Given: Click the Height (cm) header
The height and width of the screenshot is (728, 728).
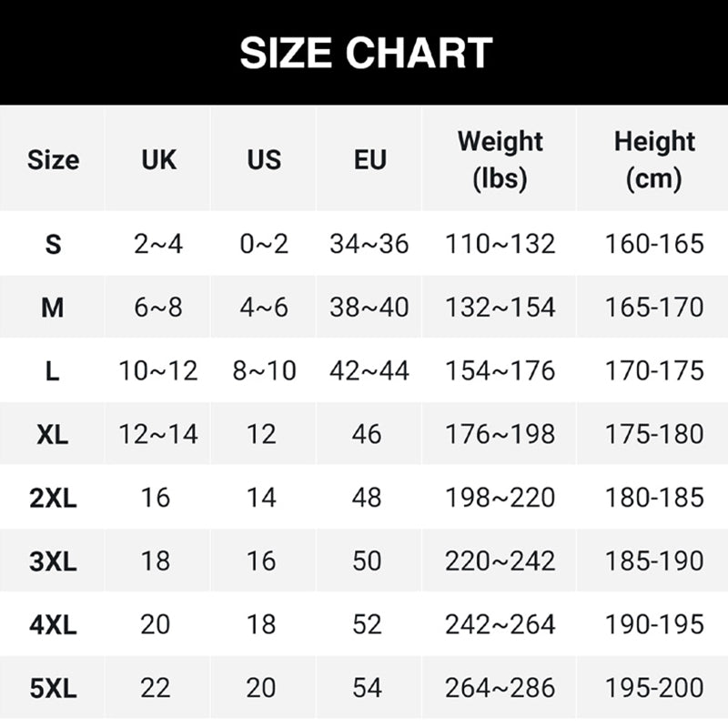Looking at the screenshot, I should tap(654, 159).
